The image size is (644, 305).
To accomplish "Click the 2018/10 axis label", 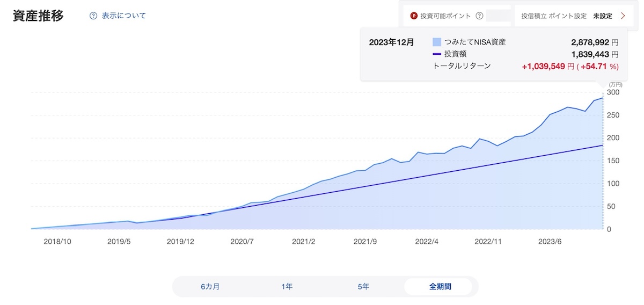I will coord(57,242).
